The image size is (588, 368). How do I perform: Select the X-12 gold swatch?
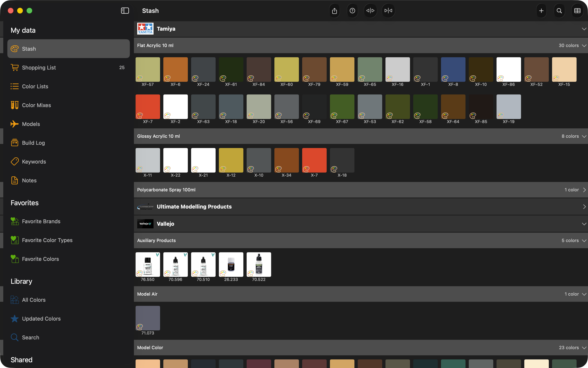(231, 160)
